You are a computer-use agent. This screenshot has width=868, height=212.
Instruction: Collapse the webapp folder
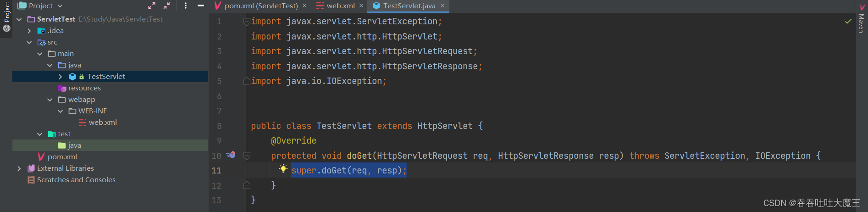tap(50, 100)
